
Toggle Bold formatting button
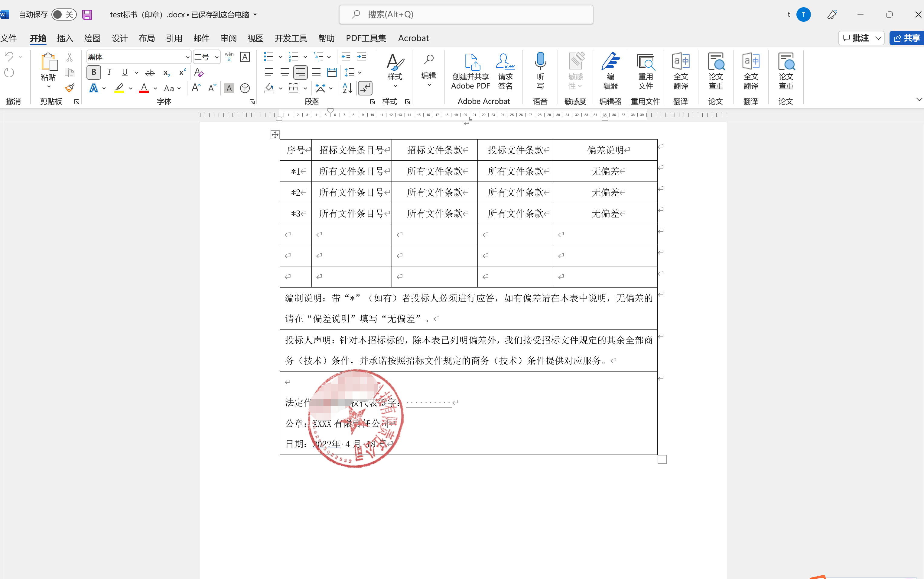(93, 72)
